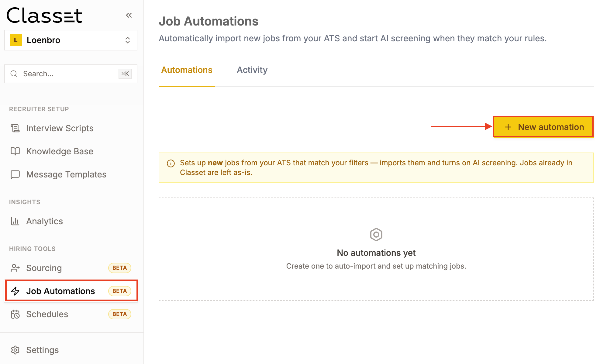Click the info icon in yellow banner

(171, 163)
